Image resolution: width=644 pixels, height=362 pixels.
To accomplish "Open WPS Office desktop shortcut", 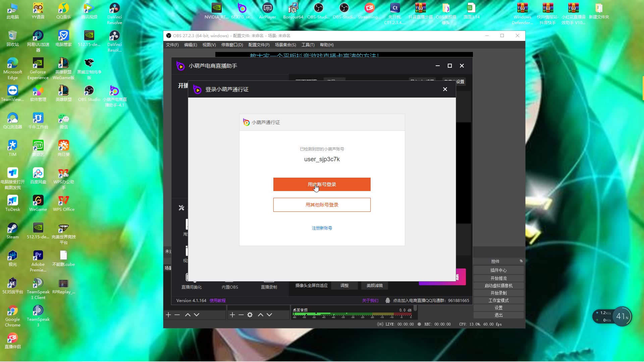I will click(63, 203).
